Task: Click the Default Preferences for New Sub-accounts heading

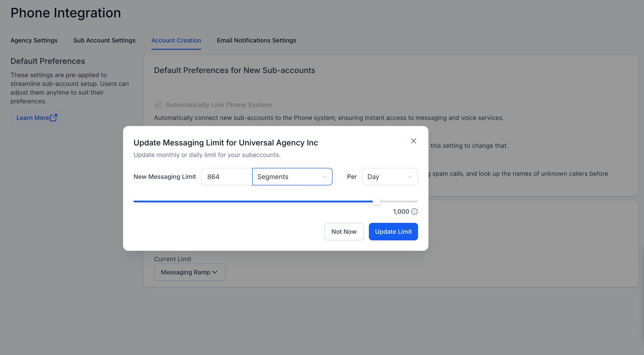Action: pos(235,70)
